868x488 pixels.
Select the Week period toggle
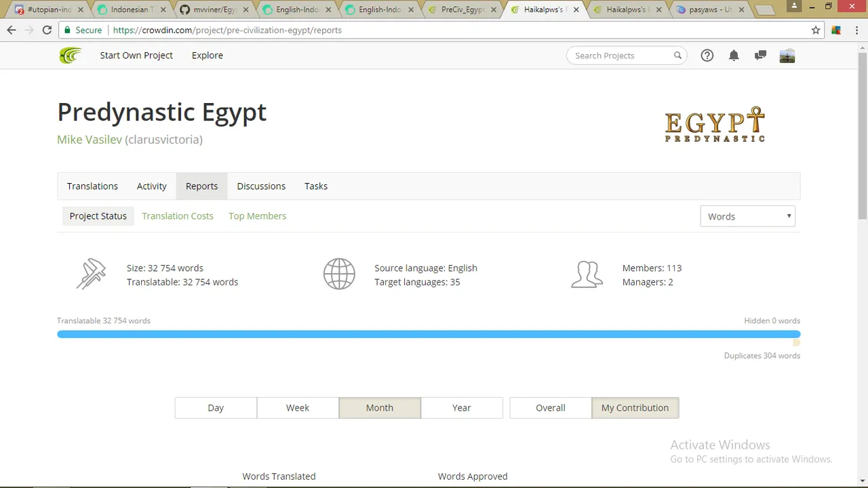[x=298, y=407]
